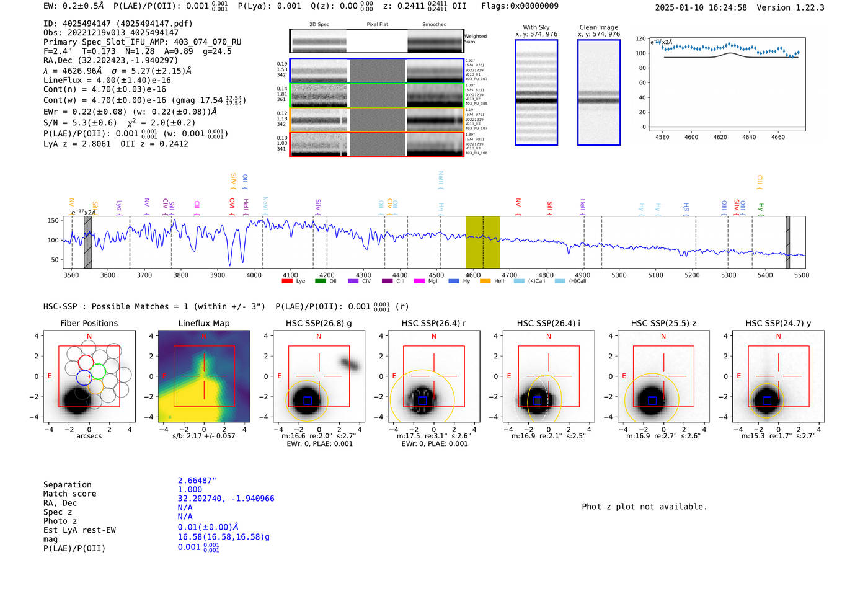Select the HSC SSP y-band cutout image

[x=778, y=376]
